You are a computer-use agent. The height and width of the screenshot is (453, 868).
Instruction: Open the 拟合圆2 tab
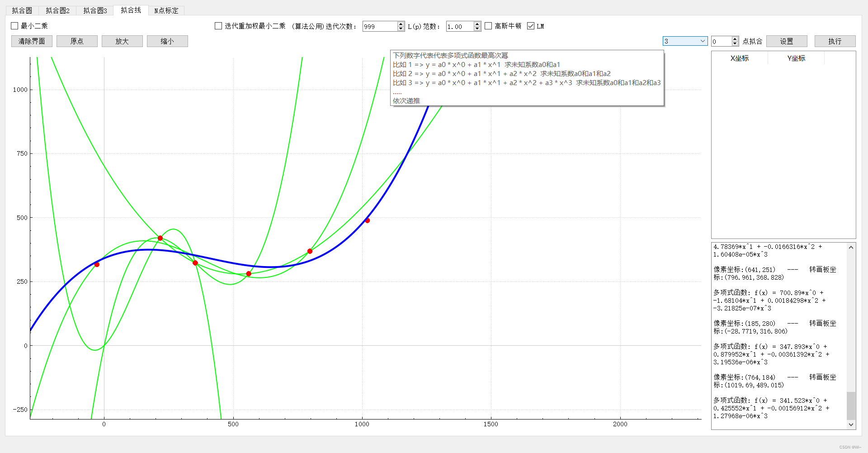(57, 10)
